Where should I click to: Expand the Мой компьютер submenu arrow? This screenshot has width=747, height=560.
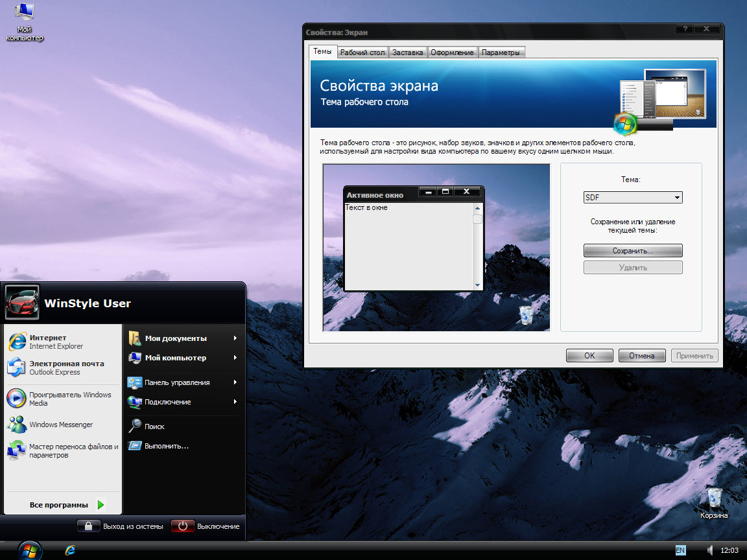pos(235,358)
